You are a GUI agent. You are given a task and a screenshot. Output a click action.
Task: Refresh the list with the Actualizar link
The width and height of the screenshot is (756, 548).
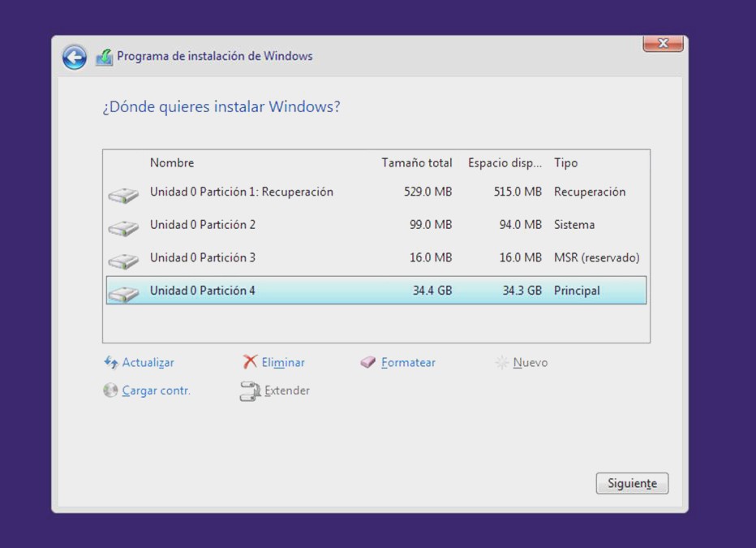(x=148, y=362)
